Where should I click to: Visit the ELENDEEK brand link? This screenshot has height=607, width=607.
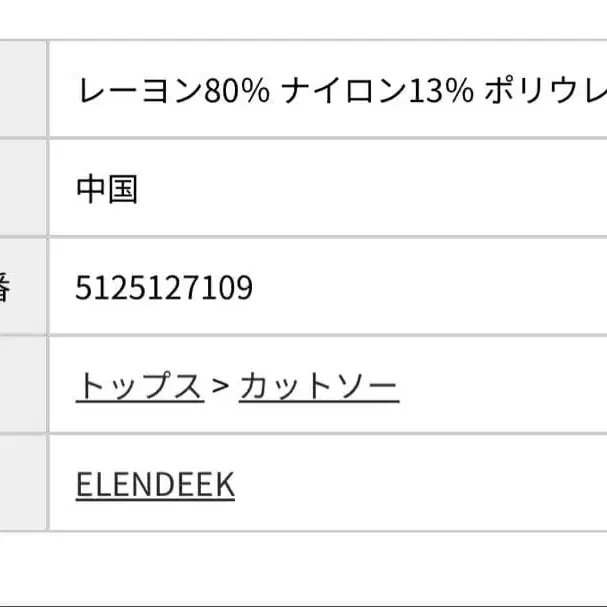(x=155, y=485)
